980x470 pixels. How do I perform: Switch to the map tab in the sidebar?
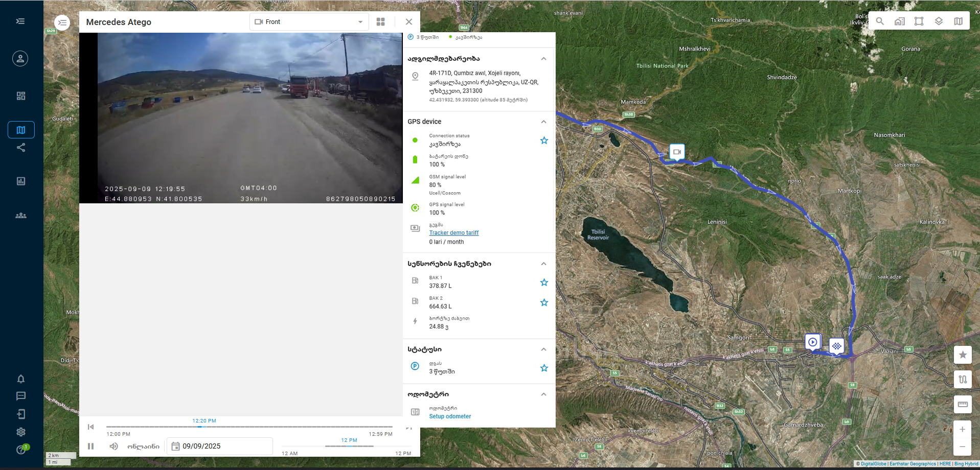pyautogui.click(x=21, y=130)
